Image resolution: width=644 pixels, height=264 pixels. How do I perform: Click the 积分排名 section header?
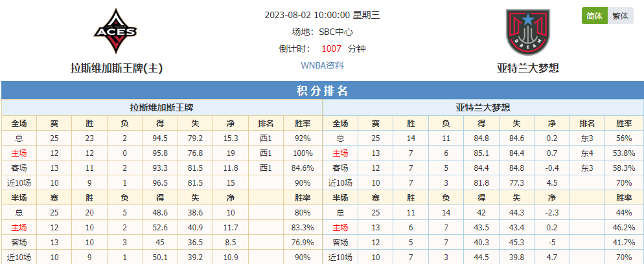322,91
